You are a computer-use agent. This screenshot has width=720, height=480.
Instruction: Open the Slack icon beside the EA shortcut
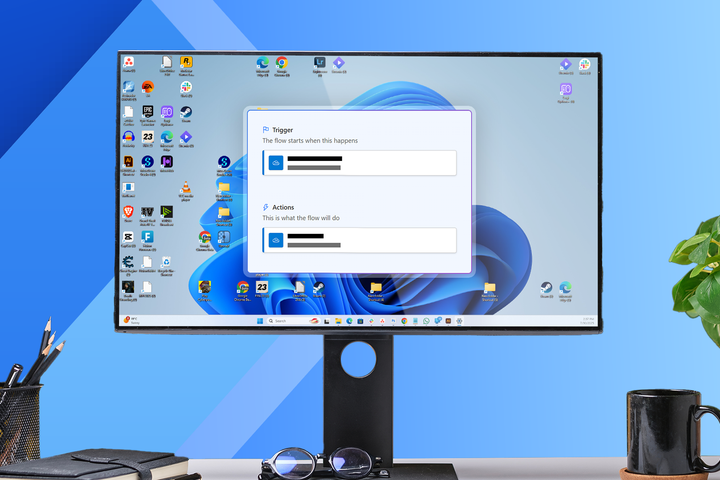click(x=186, y=87)
